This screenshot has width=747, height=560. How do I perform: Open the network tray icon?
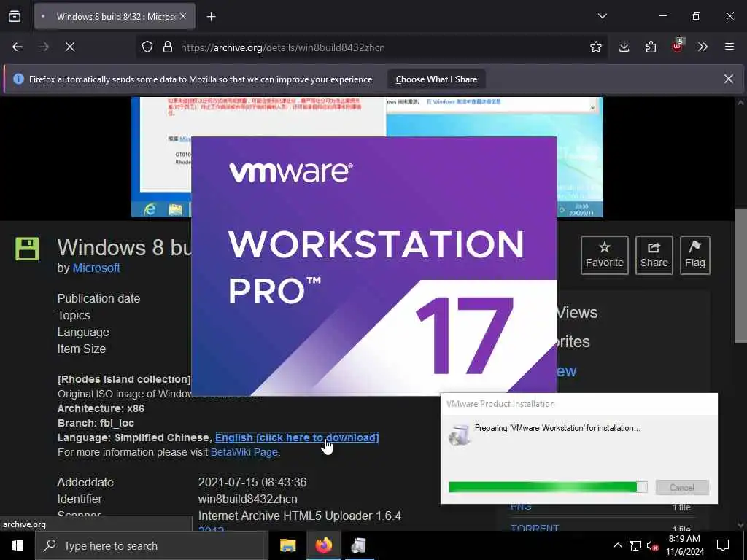(x=635, y=545)
